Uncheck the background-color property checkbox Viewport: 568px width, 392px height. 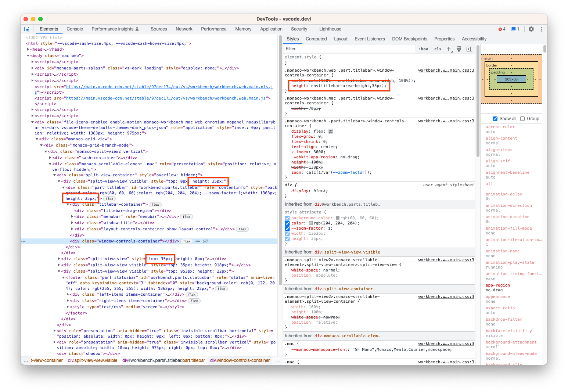coord(287,218)
